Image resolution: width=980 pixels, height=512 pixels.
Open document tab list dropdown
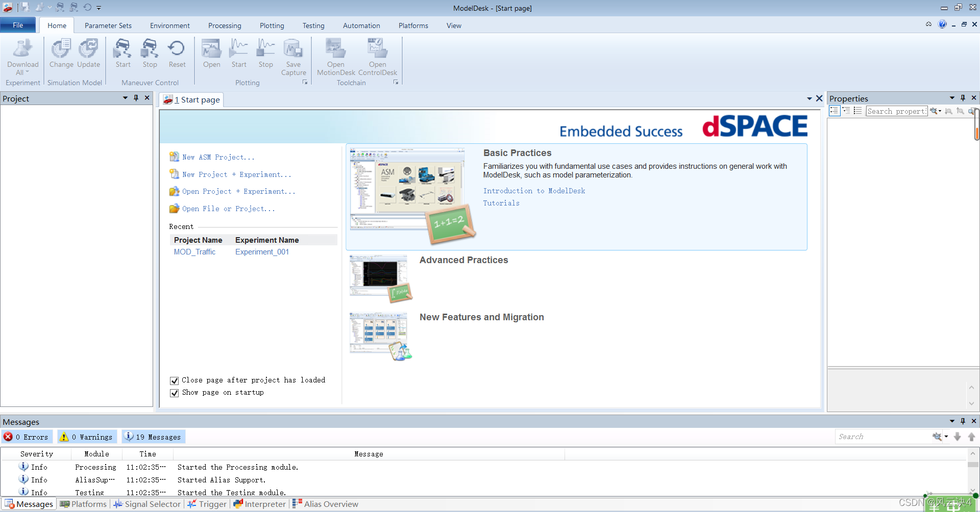(x=810, y=98)
